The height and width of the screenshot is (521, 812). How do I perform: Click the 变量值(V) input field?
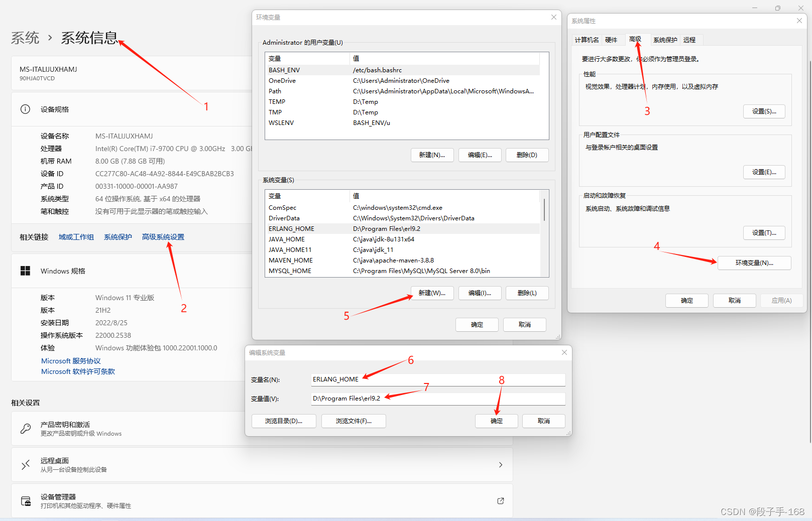[x=438, y=399]
